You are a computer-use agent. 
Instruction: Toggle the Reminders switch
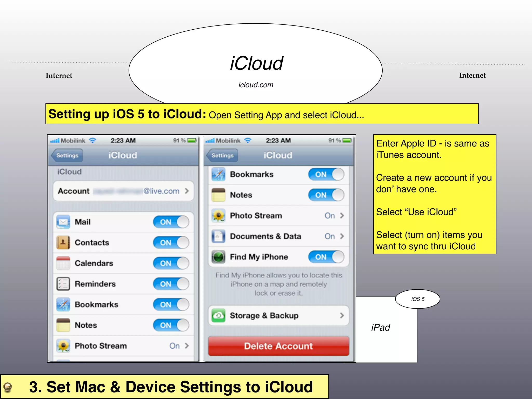(x=171, y=284)
